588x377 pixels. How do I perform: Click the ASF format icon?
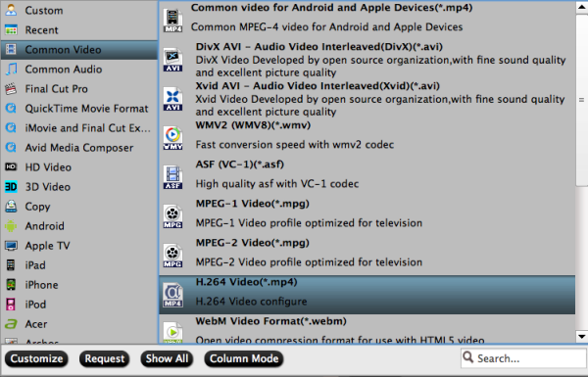click(x=172, y=177)
